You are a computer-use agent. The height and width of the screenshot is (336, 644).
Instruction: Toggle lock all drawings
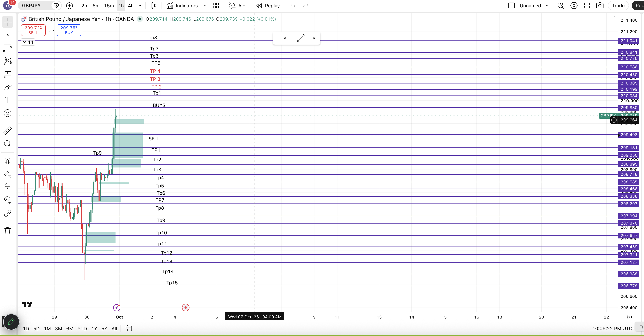(x=8, y=187)
